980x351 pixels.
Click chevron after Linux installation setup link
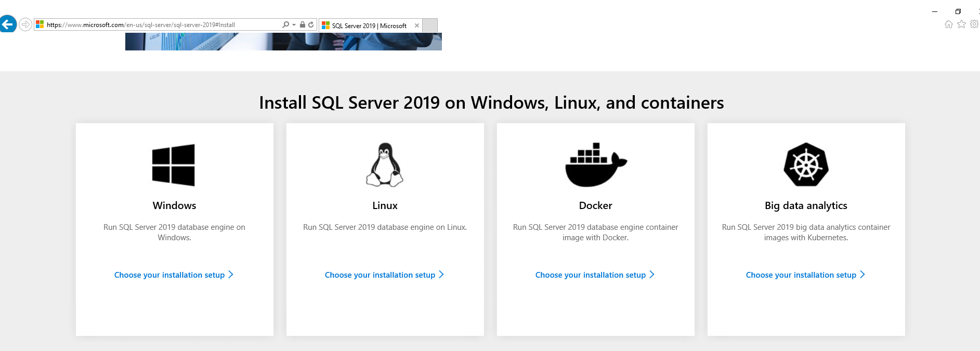point(441,275)
